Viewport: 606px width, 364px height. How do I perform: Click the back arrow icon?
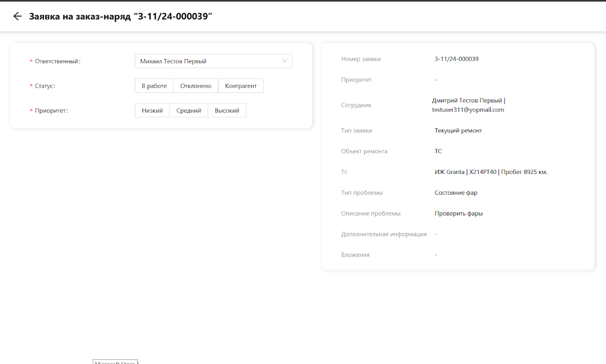(18, 16)
